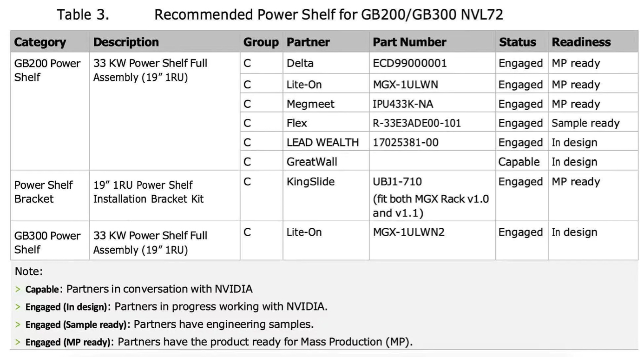Click part number ECD99000001
The width and height of the screenshot is (644, 357).
[x=410, y=63]
